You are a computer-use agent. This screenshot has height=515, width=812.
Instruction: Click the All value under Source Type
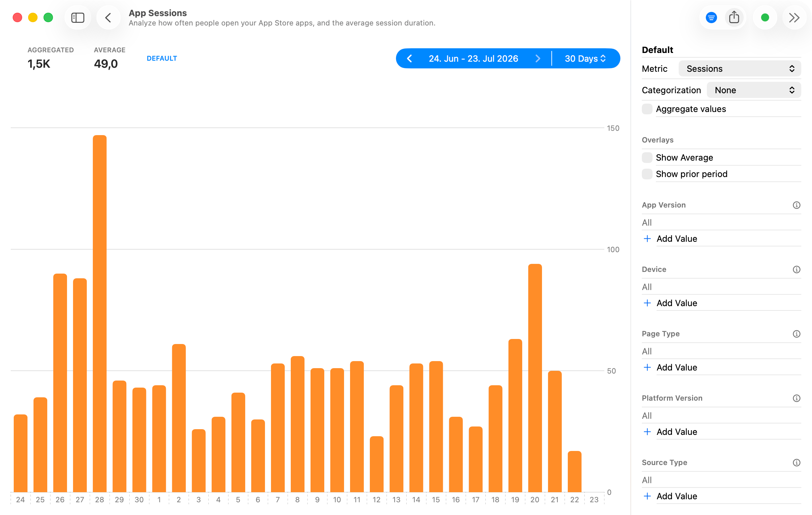[x=647, y=480]
